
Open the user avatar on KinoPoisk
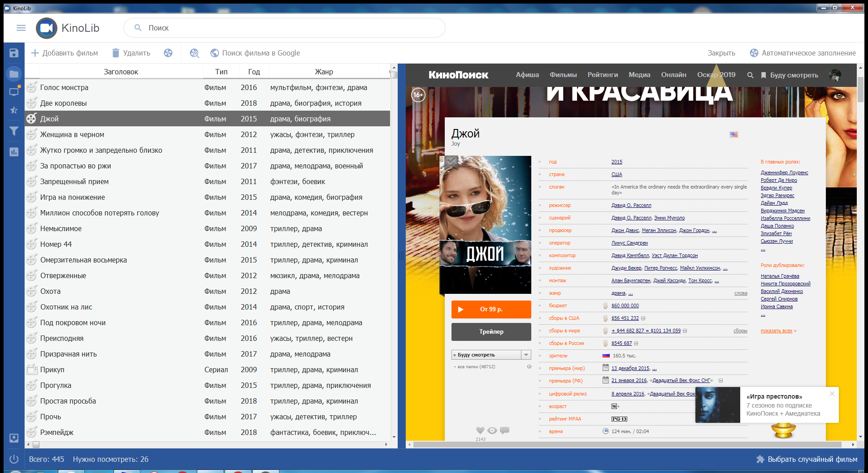pyautogui.click(x=835, y=75)
